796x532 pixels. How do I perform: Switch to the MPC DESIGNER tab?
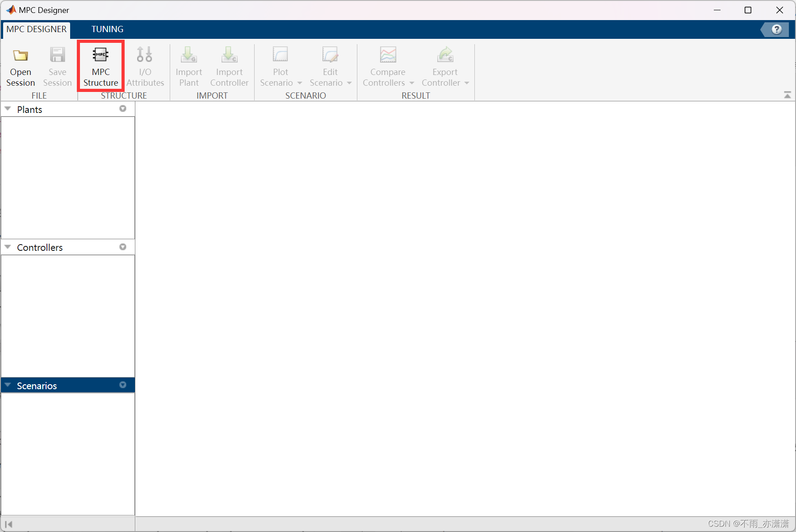[x=36, y=29]
